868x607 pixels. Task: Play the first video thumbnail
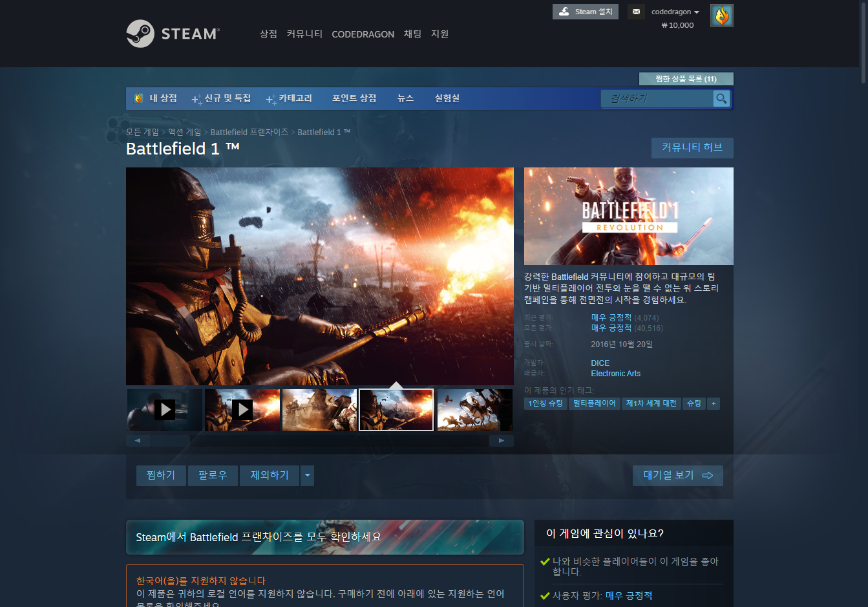pos(165,410)
